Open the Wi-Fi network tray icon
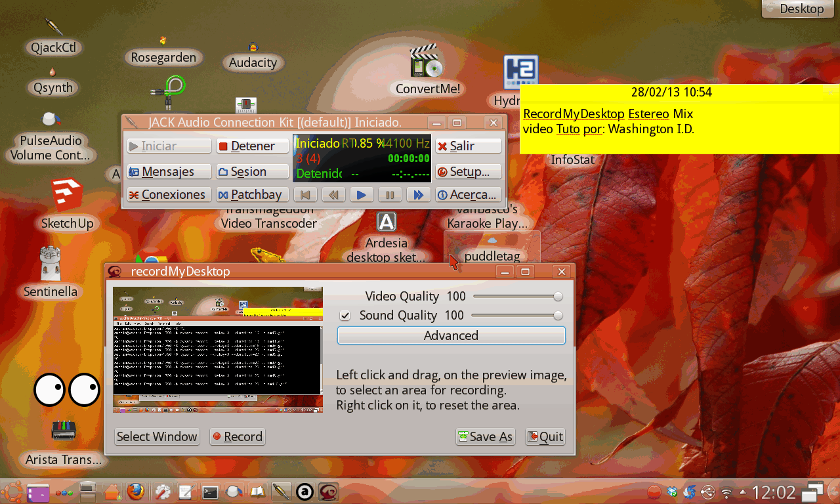The image size is (840, 504). coord(726,492)
